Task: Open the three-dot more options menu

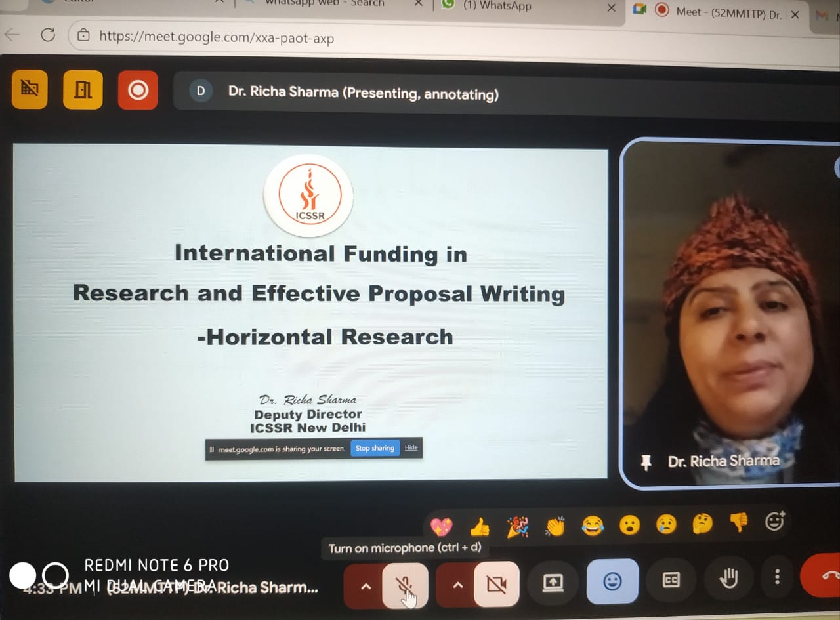Action: (777, 577)
